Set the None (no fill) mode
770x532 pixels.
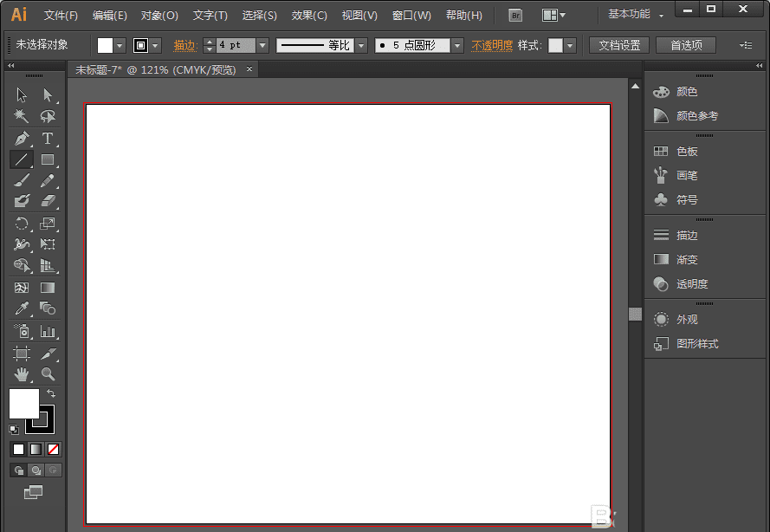pyautogui.click(x=54, y=449)
